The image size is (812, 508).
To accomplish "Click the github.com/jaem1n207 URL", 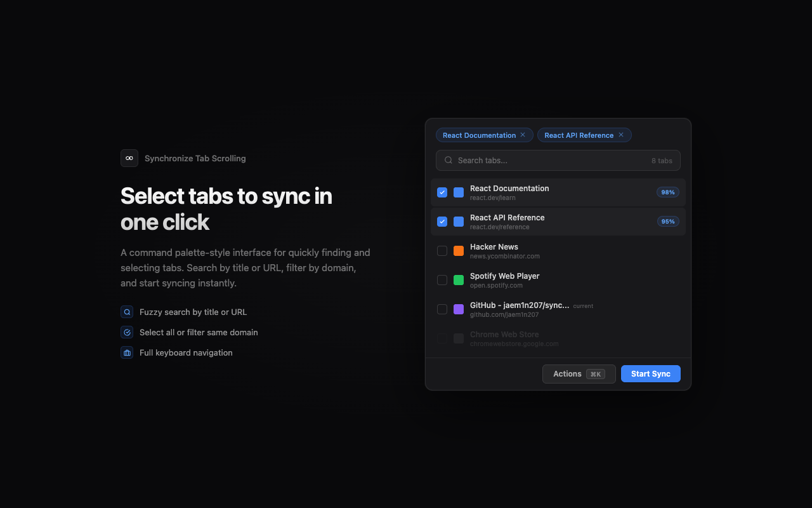I will (x=504, y=315).
